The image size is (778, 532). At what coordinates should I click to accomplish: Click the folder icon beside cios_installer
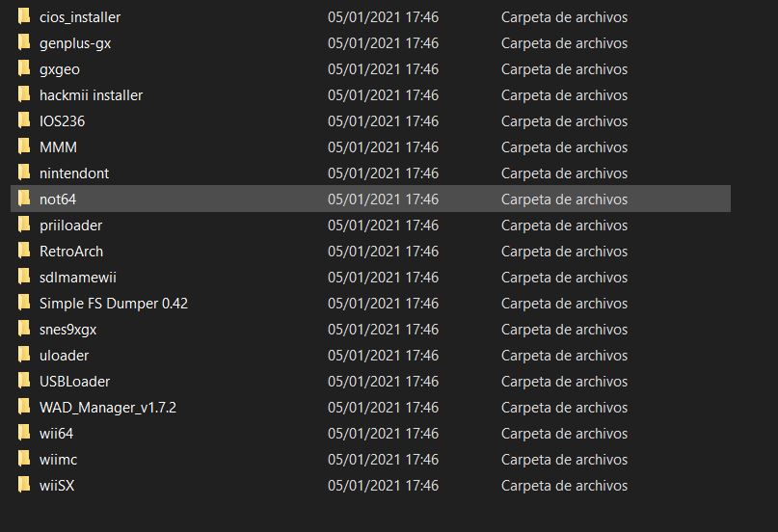click(x=24, y=17)
